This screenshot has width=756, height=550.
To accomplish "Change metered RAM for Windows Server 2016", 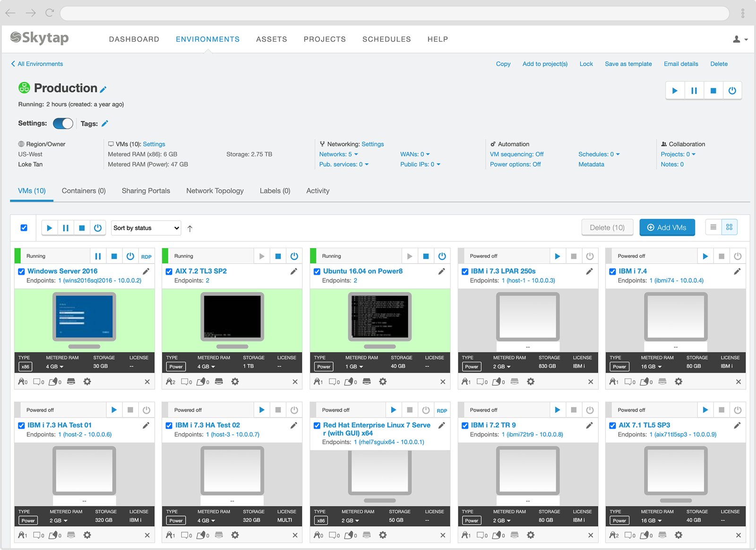I will coord(55,367).
